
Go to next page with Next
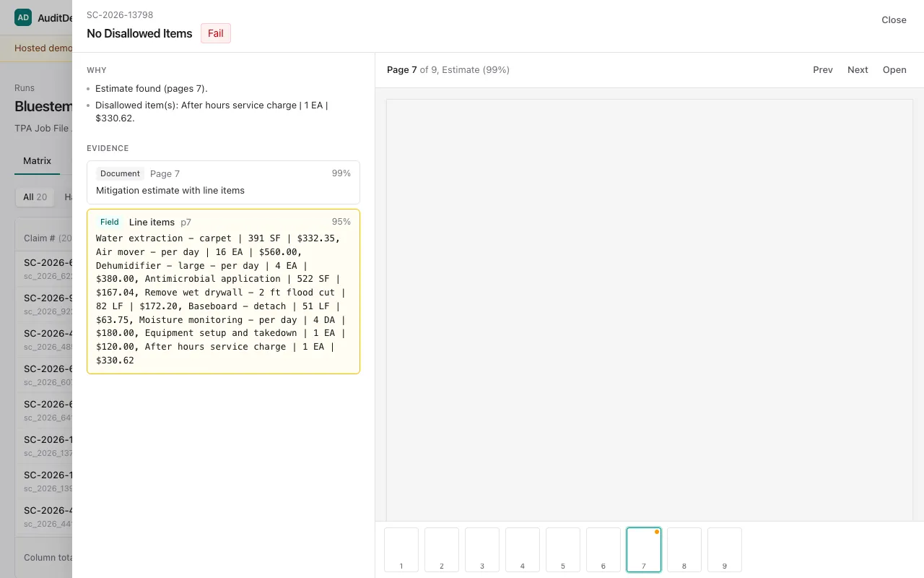click(858, 70)
